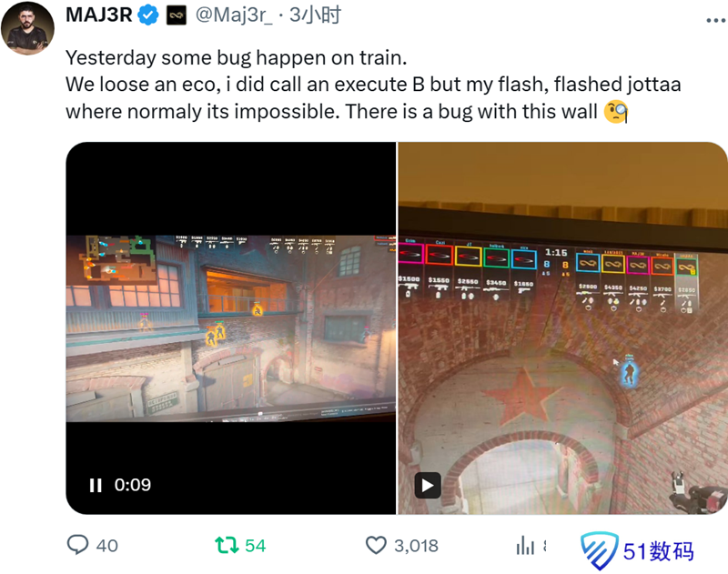728x574 pixels.
Task: Undo the green retweet icon
Action: pos(227,545)
